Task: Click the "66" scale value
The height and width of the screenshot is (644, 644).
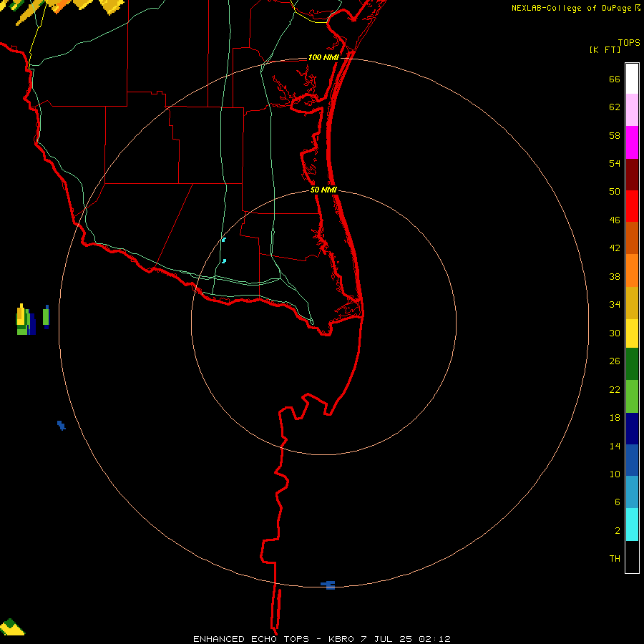Action: [x=615, y=79]
